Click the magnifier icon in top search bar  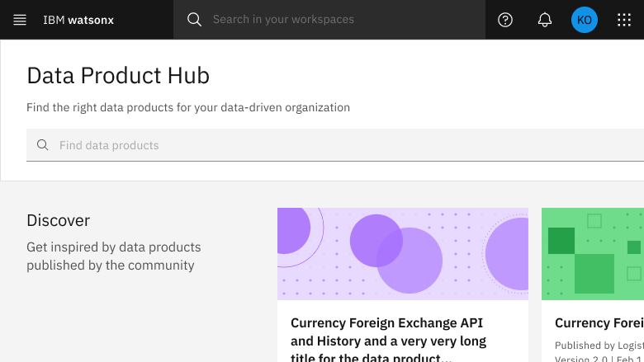click(194, 20)
